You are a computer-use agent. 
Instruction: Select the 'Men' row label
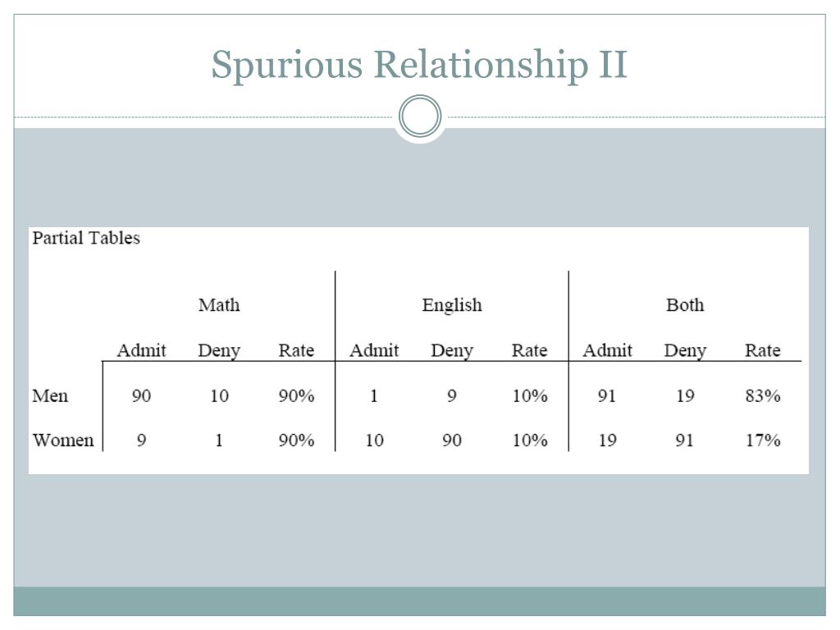coord(50,396)
